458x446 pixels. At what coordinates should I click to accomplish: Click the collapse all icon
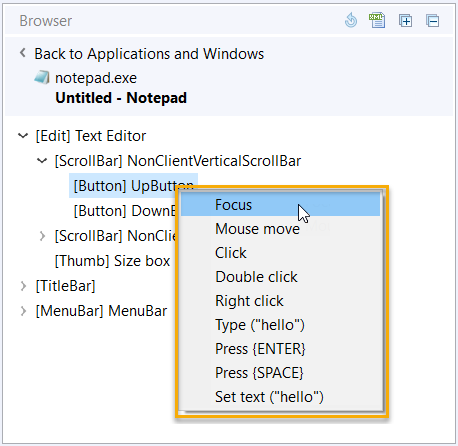[432, 21]
